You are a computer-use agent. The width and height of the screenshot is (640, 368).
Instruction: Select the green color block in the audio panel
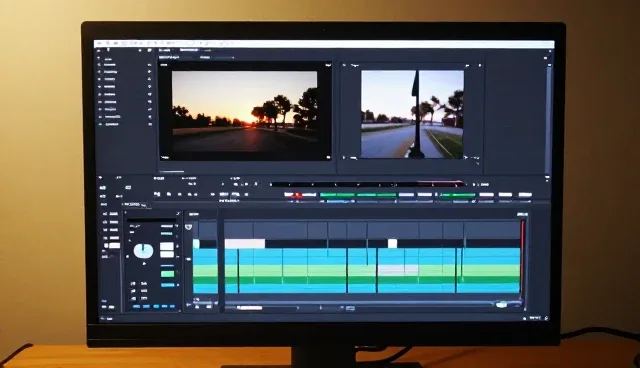pyautogui.click(x=167, y=274)
